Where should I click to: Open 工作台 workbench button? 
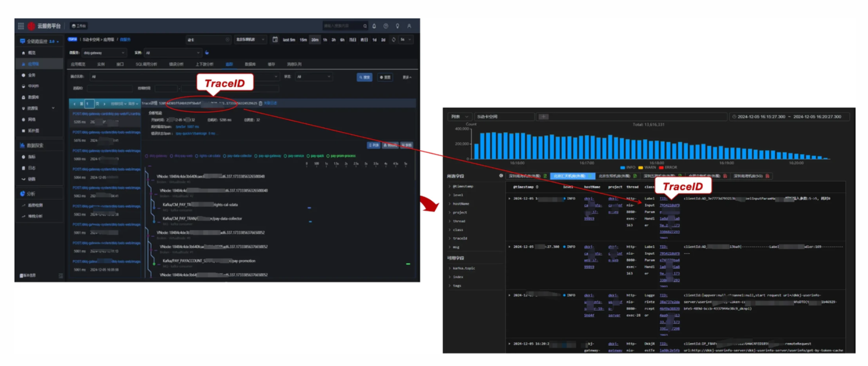[79, 26]
